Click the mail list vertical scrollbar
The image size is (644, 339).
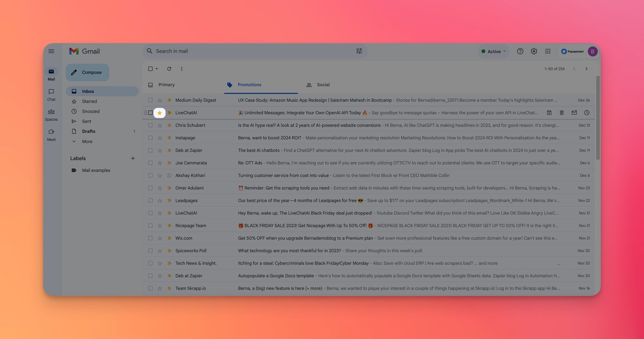pos(598,118)
